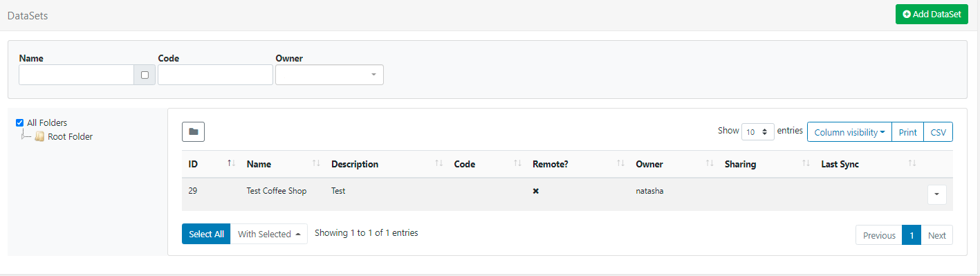Click the Add DataSet button

(932, 14)
